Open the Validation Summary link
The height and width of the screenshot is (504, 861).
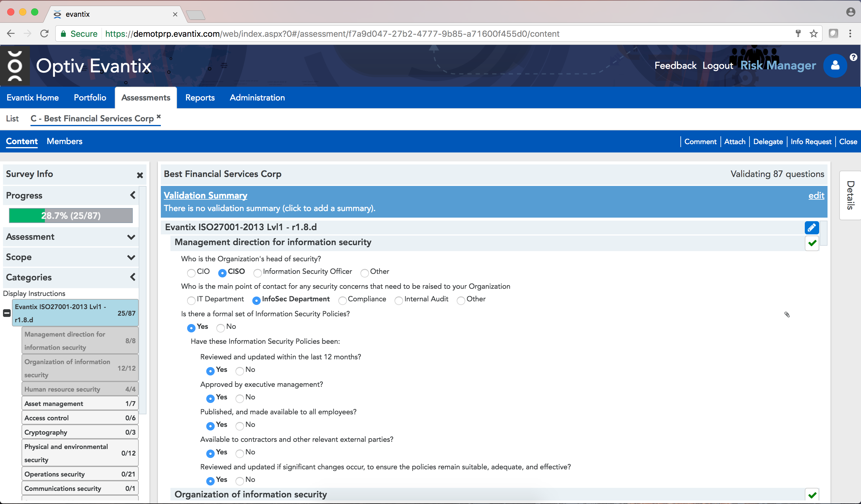click(x=205, y=196)
